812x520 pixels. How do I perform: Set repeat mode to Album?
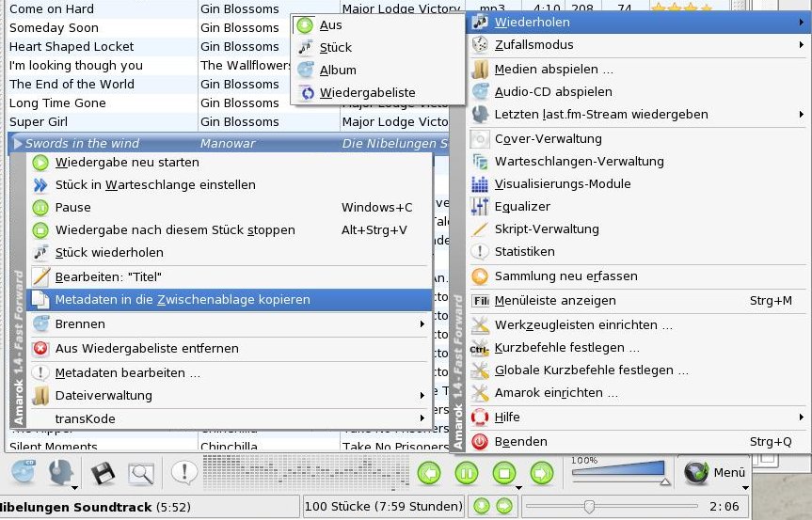[377, 70]
